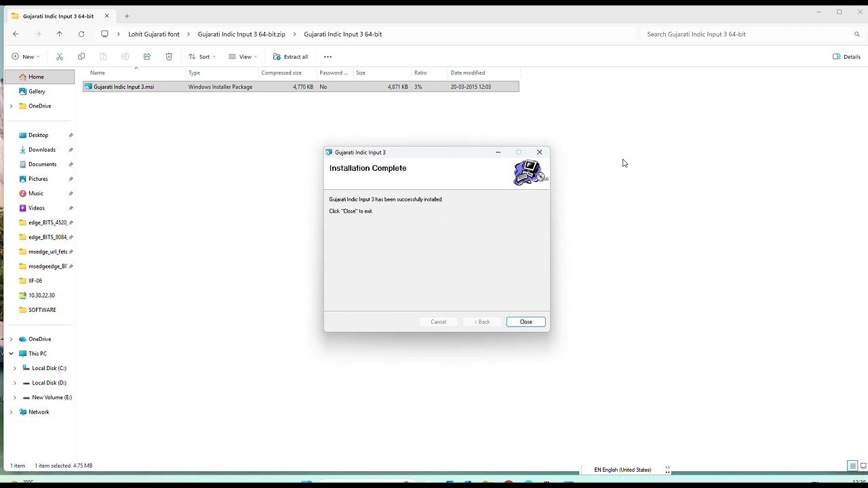The width and height of the screenshot is (868, 488).
Task: Select the Gujarati Indic Input 3.msi file
Action: point(301,87)
